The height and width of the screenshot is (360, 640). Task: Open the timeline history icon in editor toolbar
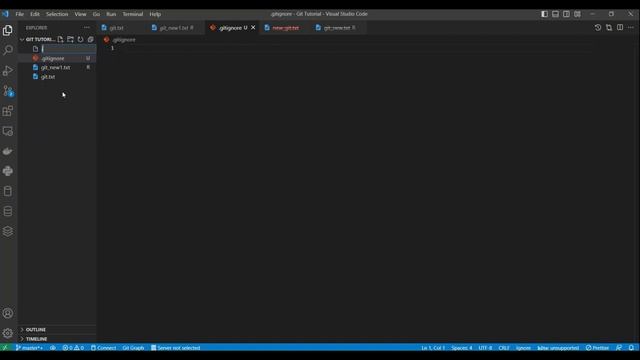pyautogui.click(x=598, y=27)
